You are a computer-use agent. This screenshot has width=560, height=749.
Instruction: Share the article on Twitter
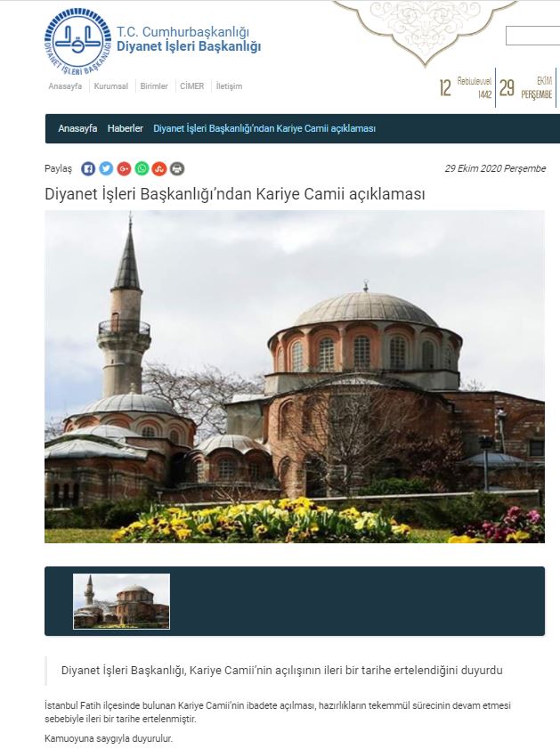(106, 168)
